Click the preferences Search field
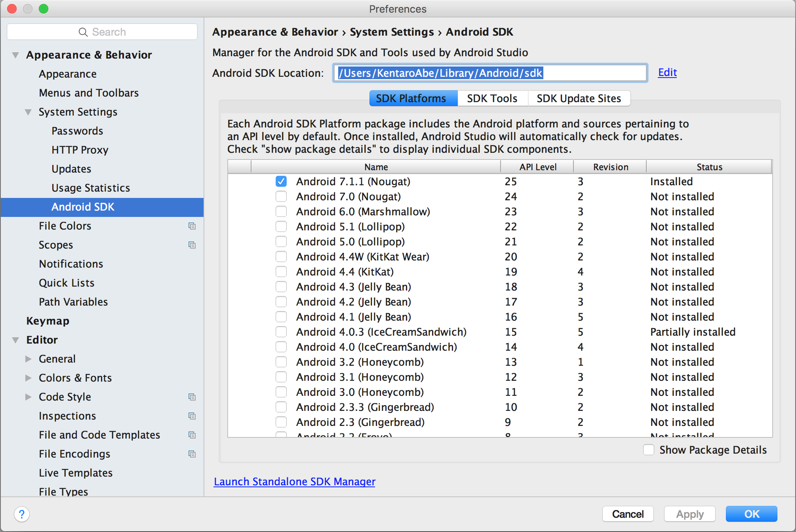The image size is (796, 532). coord(102,32)
